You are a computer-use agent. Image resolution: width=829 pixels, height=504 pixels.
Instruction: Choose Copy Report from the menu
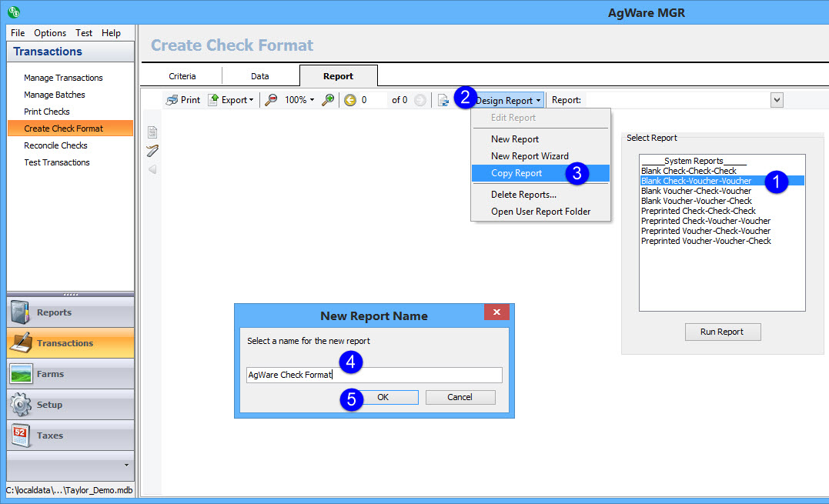tap(516, 173)
